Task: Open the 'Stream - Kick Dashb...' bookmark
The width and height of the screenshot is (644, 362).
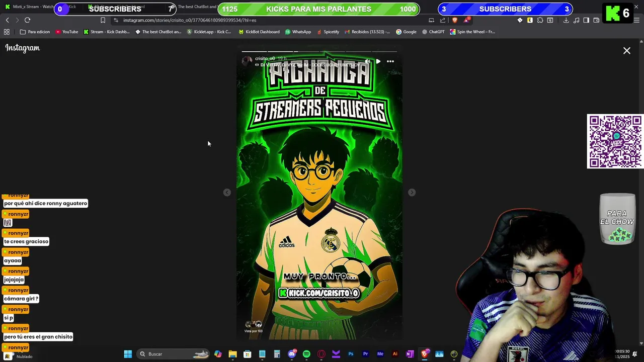Action: tap(107, 32)
